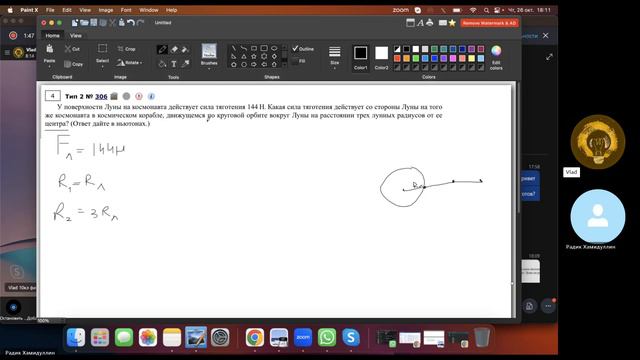Viewport: 640px width, 360px height.
Task: Choose the curve shape
Action: 244,48
